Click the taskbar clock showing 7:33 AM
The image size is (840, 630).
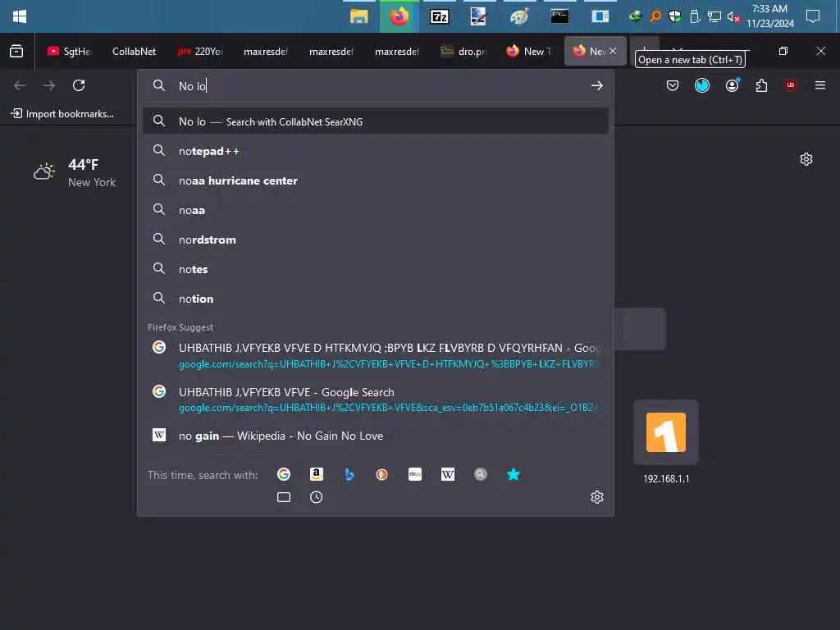[769, 16]
